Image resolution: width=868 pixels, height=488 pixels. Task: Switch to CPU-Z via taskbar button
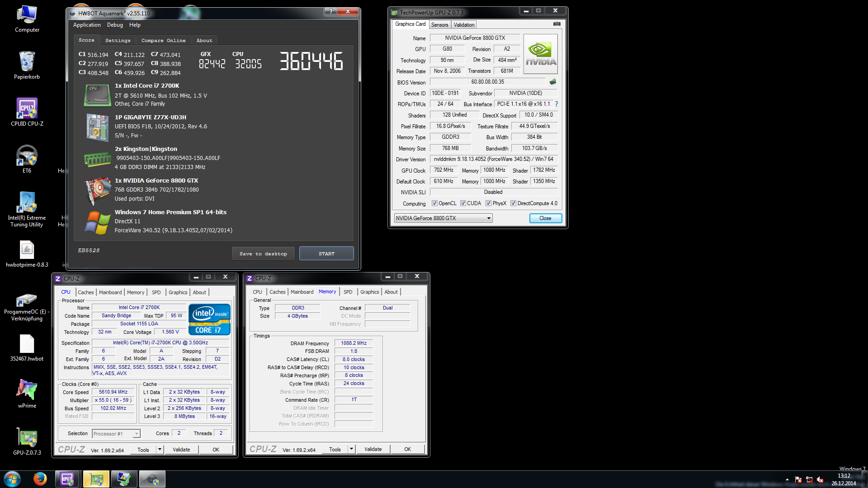67,479
